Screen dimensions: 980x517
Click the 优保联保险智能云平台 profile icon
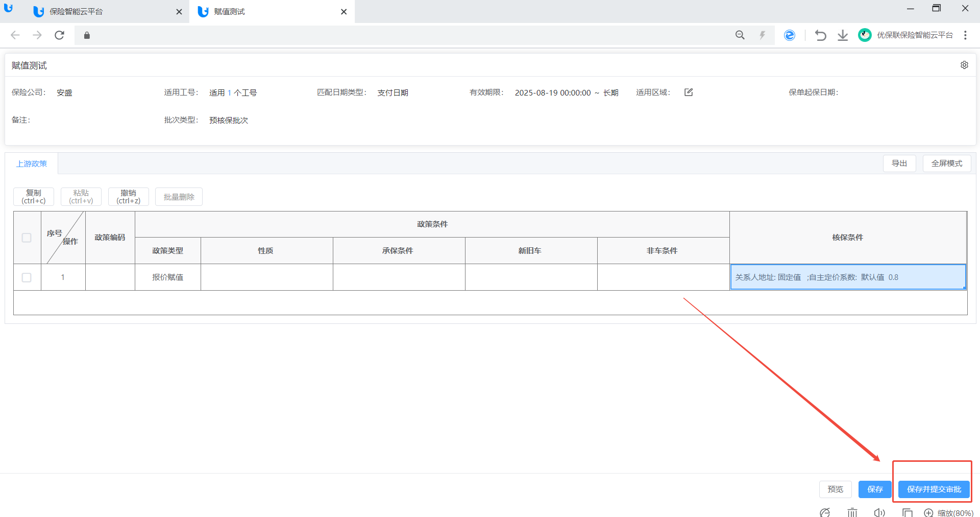pos(865,35)
